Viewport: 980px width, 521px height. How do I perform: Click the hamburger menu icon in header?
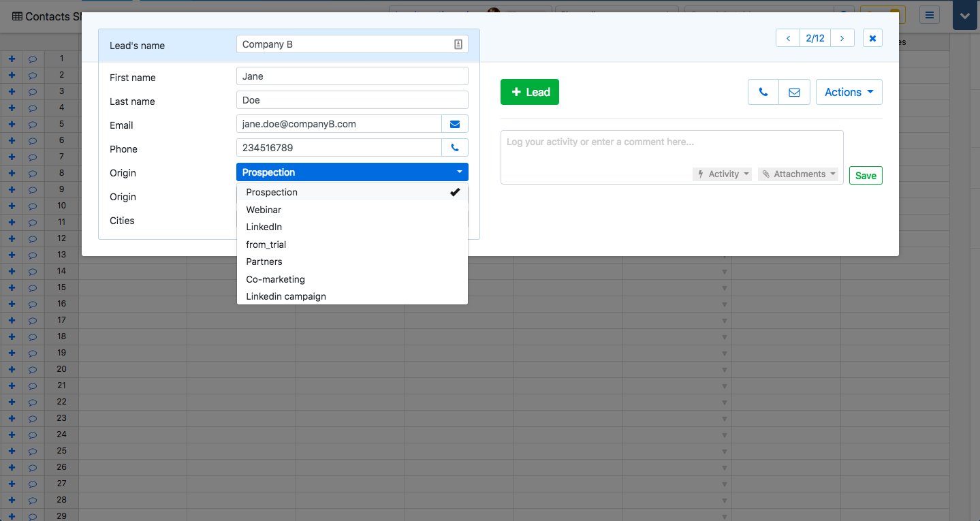click(930, 15)
